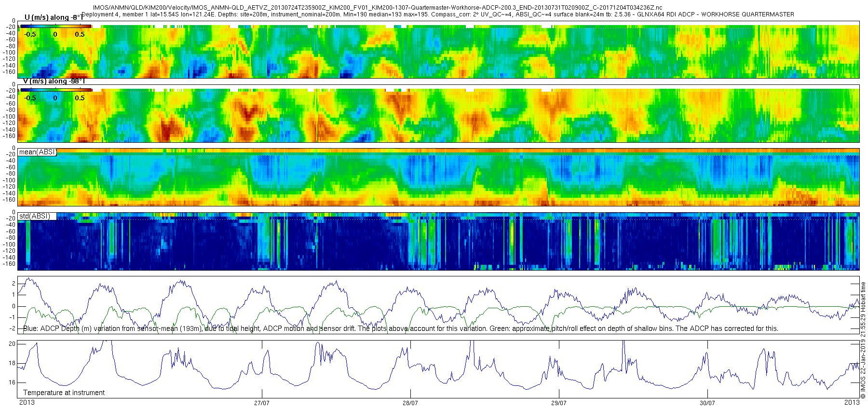
Task: Click the left '2013' time axis label
Action: coord(27,402)
